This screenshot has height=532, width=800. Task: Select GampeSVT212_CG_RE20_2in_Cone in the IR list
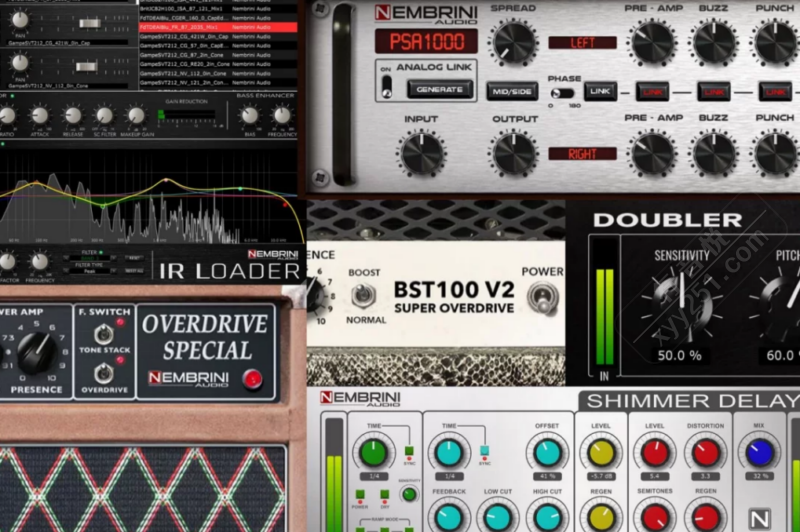click(x=218, y=64)
